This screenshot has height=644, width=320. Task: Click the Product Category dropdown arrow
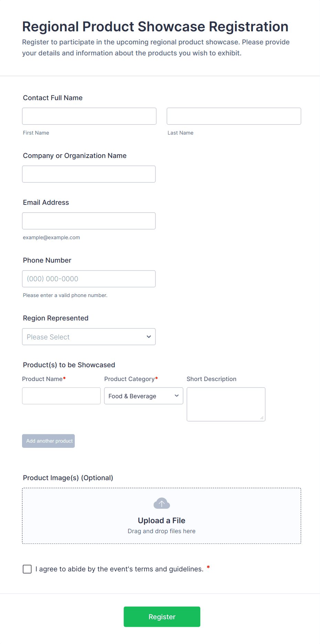pyautogui.click(x=177, y=396)
